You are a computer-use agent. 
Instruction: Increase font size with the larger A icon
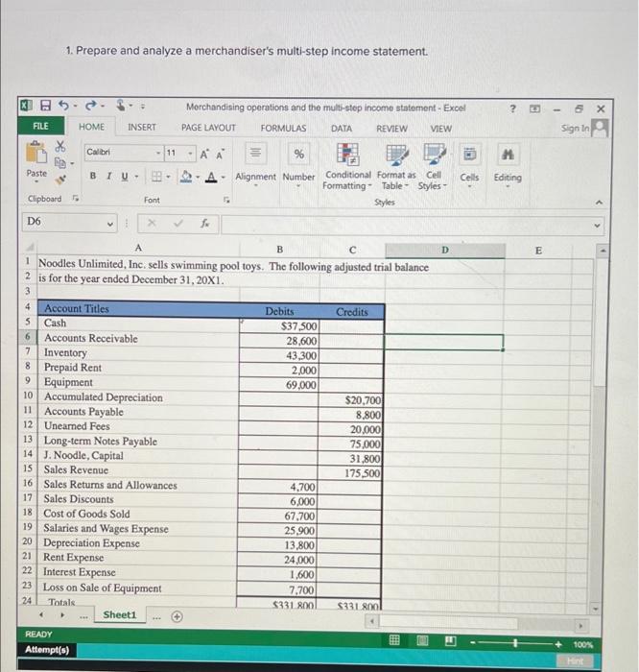point(204,154)
